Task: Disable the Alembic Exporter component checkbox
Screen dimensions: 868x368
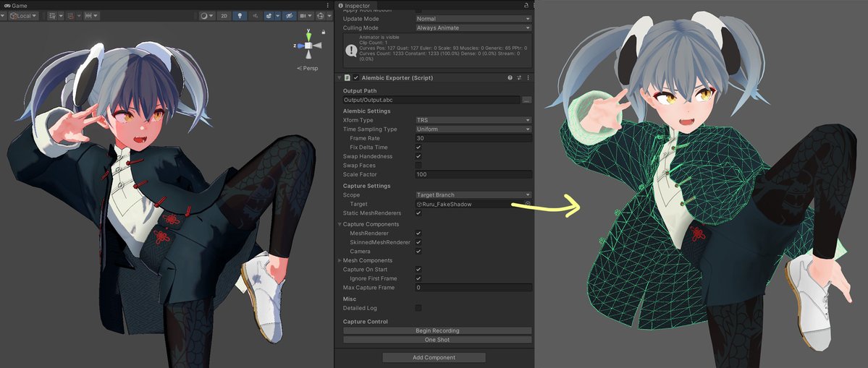Action: (356, 78)
